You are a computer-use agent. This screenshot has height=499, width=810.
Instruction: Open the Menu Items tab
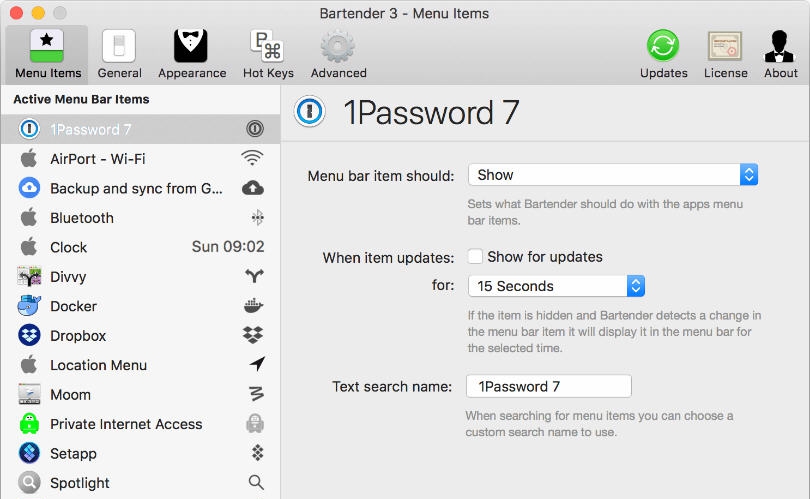pyautogui.click(x=48, y=55)
